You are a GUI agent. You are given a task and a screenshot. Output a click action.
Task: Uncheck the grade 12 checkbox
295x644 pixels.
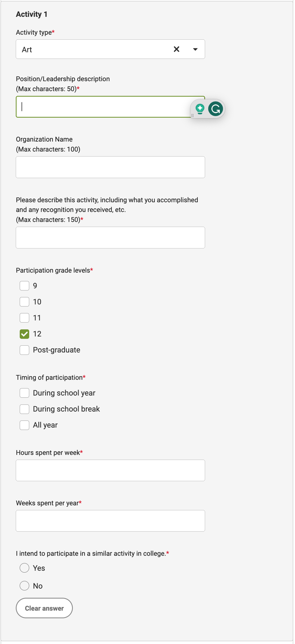point(24,334)
